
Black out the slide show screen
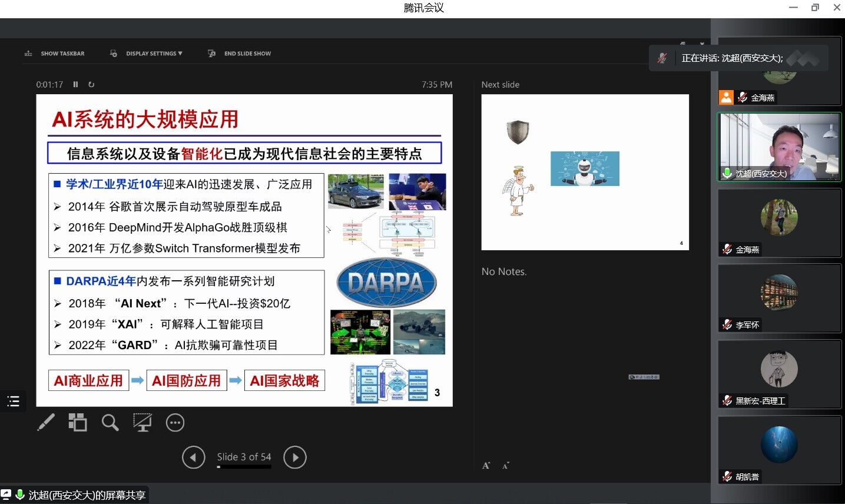142,422
